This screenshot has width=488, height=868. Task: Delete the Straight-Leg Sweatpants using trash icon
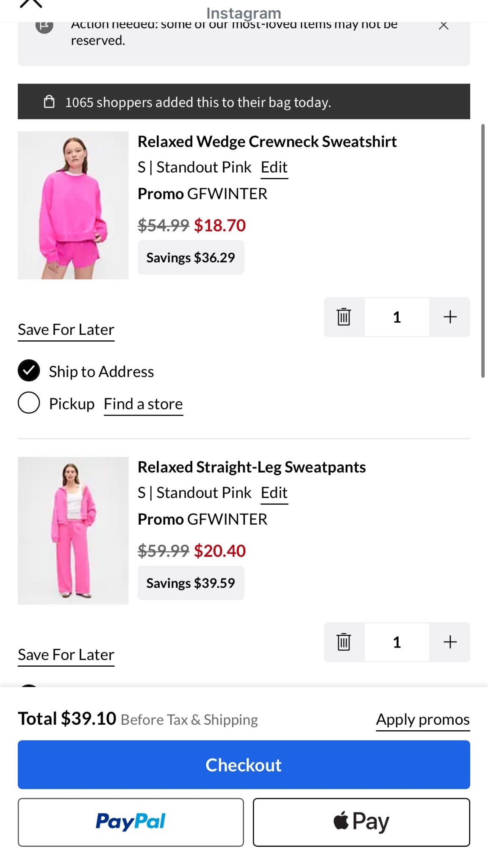coord(344,642)
